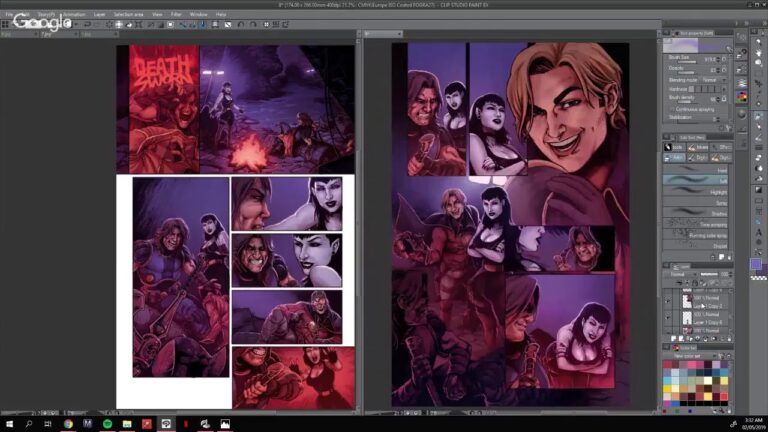
Task: Open the Window menu
Action: (x=198, y=14)
